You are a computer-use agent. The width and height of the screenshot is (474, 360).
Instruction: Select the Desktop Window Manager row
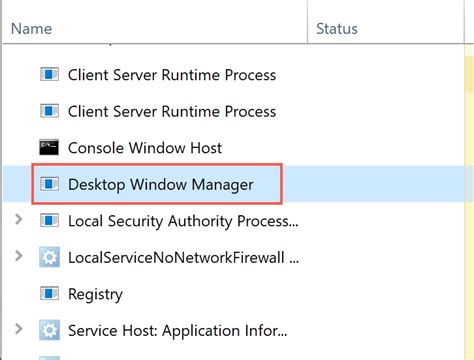(233, 184)
